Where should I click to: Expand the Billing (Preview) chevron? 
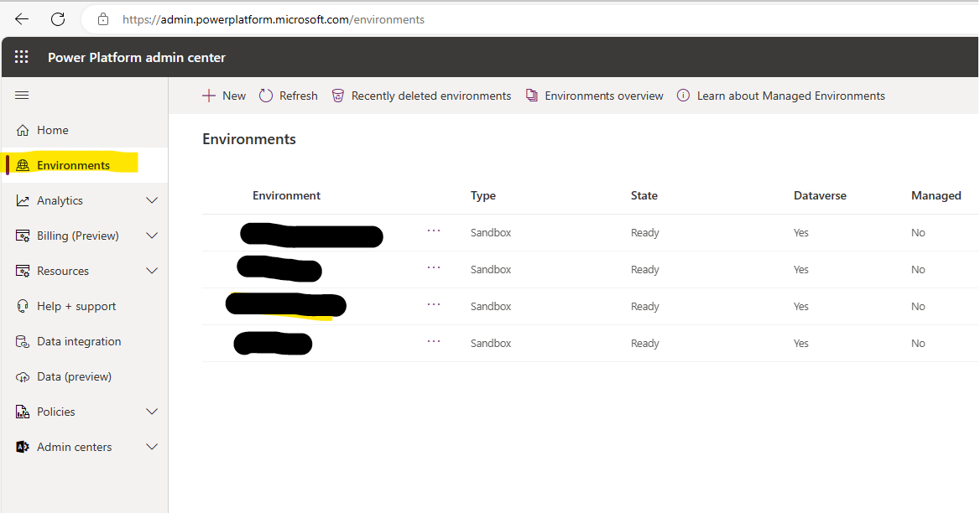click(x=152, y=236)
